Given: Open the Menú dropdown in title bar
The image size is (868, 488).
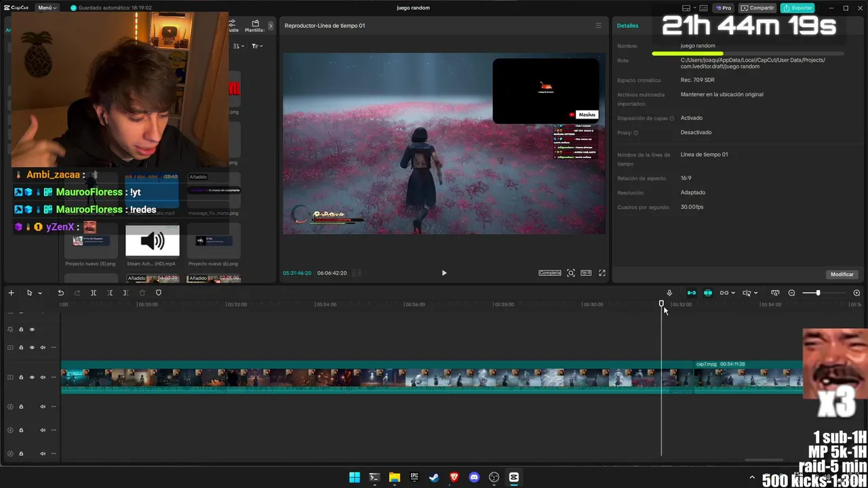Looking at the screenshot, I should (47, 8).
